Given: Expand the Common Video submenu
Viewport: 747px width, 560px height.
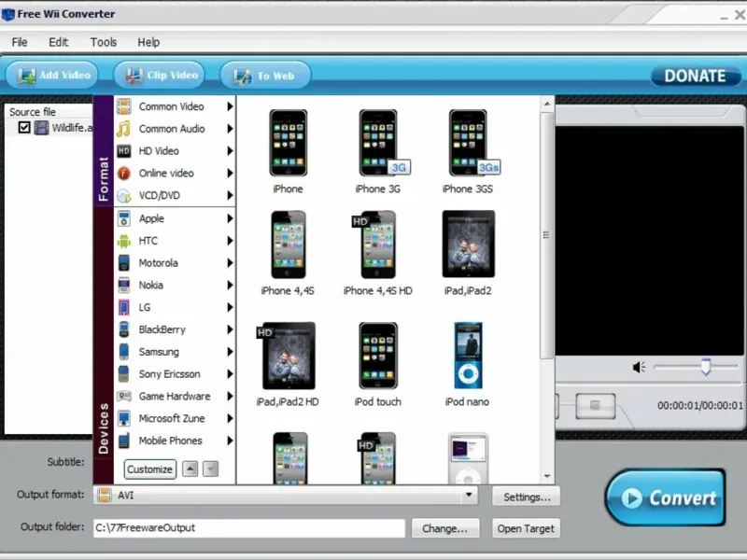Looking at the screenshot, I should [x=230, y=106].
